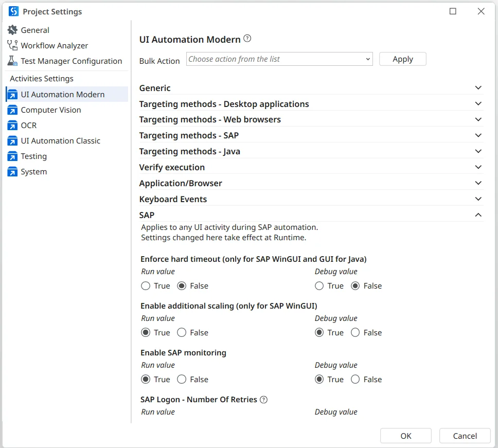Expand the Keyboard Events chevron

pyautogui.click(x=478, y=199)
